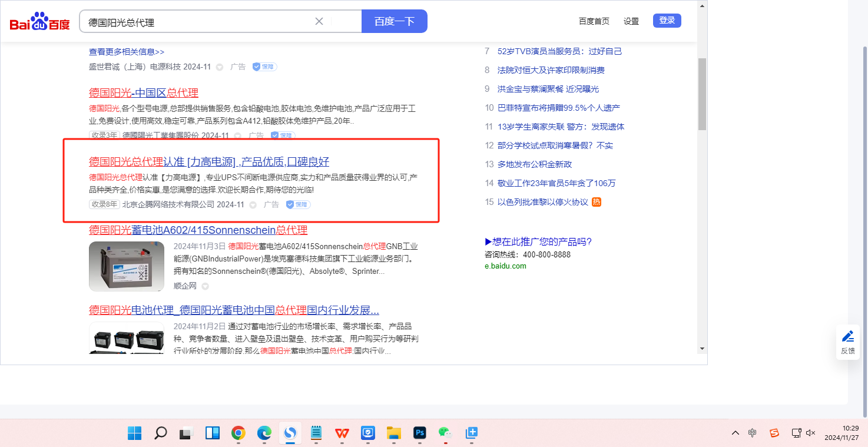868x447 pixels.
Task: Open the 德国阳光-中国区总代理 result link
Action: [x=144, y=92]
